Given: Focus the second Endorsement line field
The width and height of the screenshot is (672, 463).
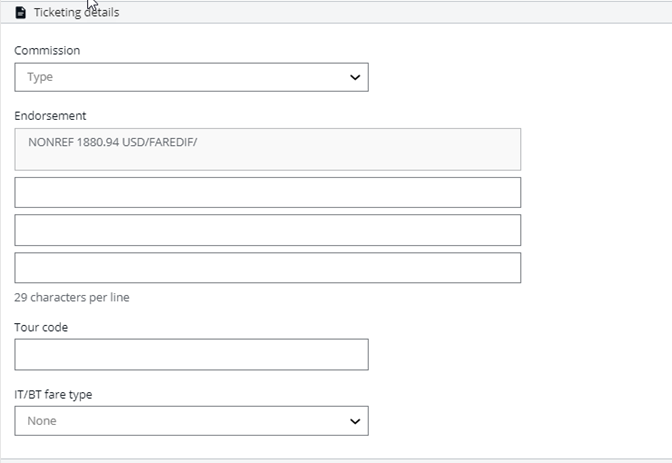Looking at the screenshot, I should 268,192.
